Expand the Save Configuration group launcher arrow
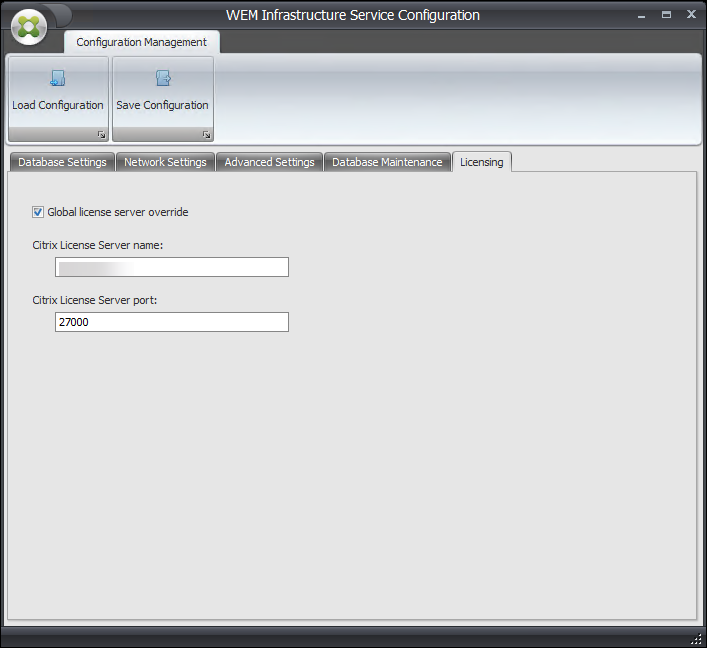This screenshot has height=648, width=707. (x=207, y=134)
